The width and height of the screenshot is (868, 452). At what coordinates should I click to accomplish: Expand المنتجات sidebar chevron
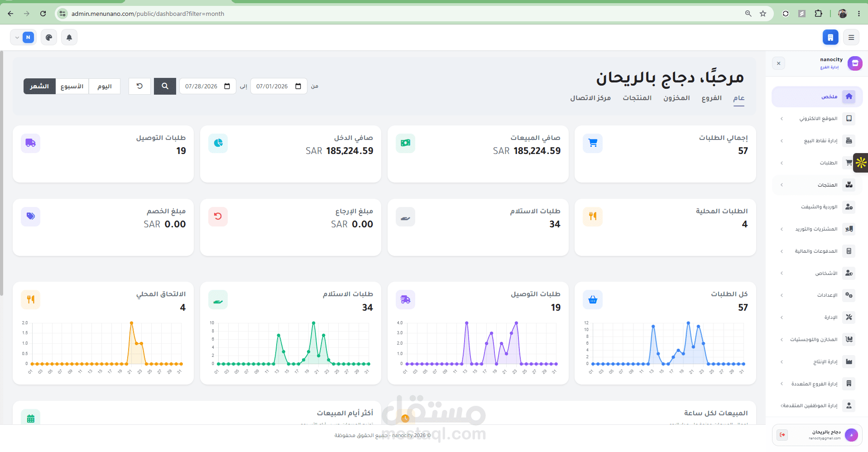782,185
